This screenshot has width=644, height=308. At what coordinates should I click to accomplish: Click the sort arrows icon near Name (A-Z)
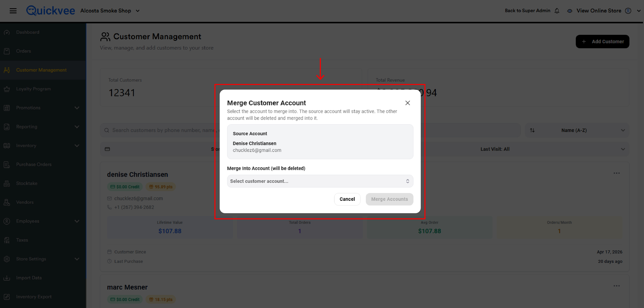click(532, 130)
